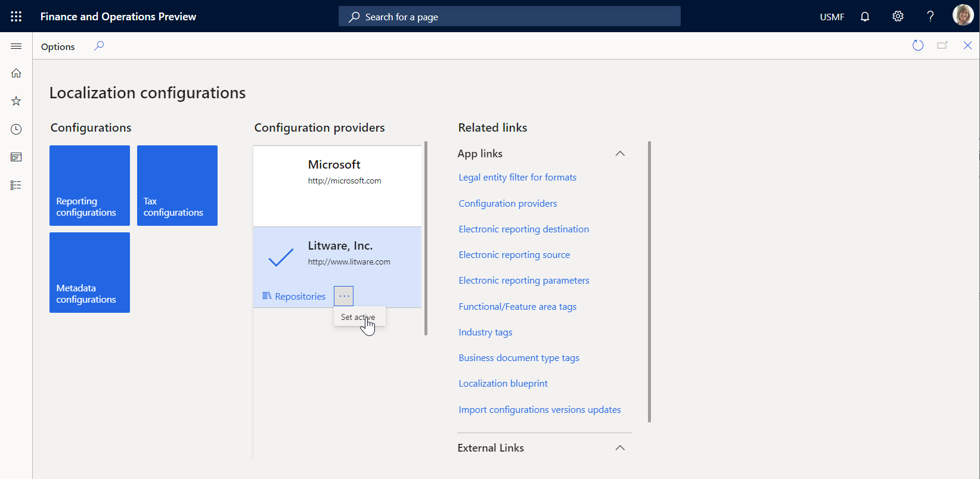Open the app launcher waffle icon
The height and width of the screenshot is (479, 980).
(x=16, y=17)
